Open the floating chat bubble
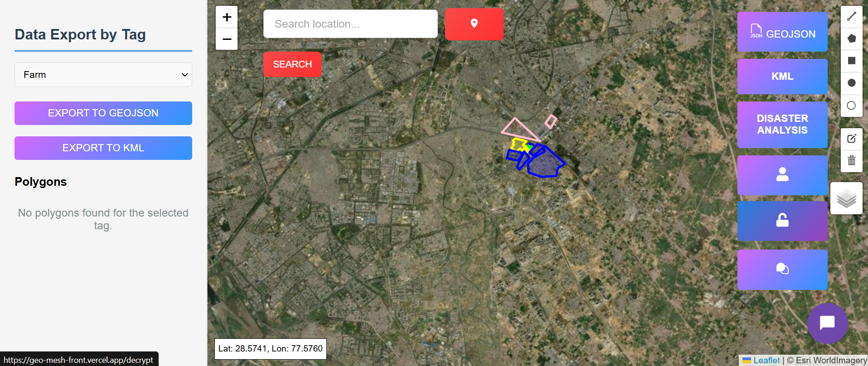Viewport: 868px width, 366px height. pyautogui.click(x=827, y=323)
